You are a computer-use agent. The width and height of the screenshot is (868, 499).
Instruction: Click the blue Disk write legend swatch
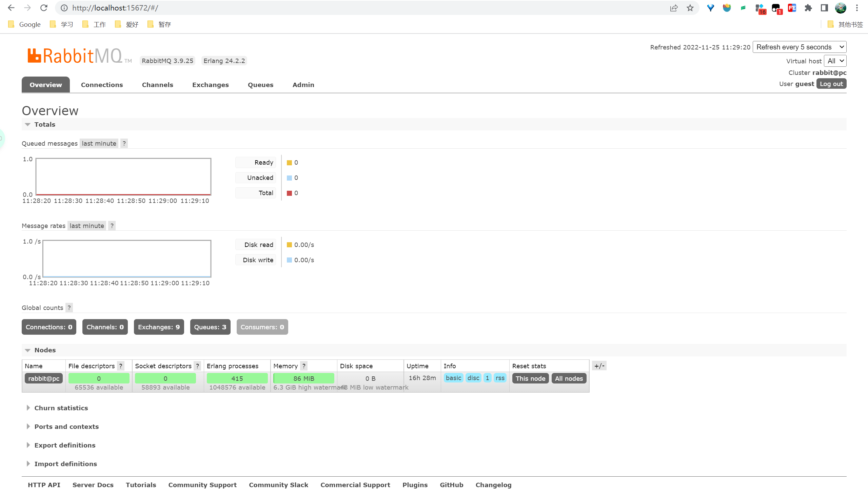click(289, 260)
